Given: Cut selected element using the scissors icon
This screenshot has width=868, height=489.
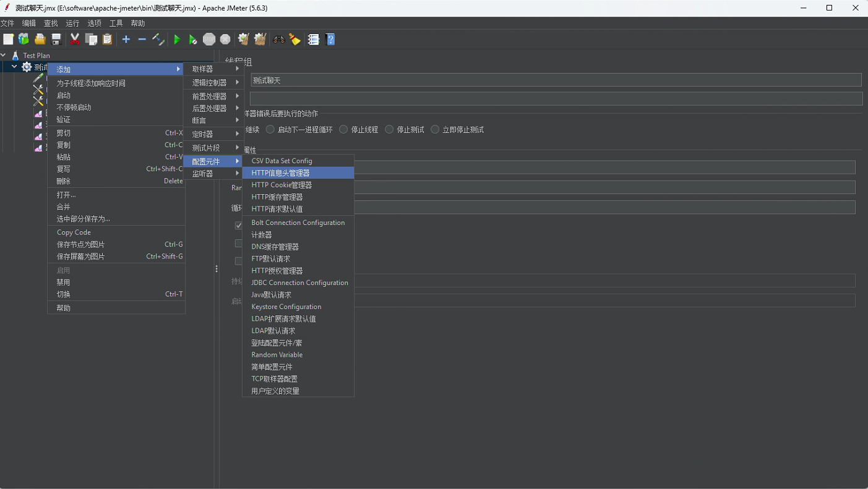Looking at the screenshot, I should click(74, 39).
